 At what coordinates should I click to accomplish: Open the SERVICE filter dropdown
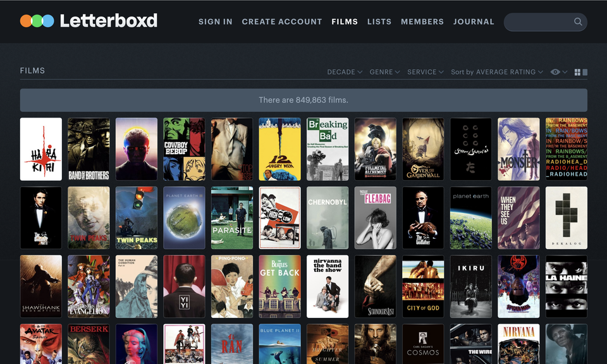pyautogui.click(x=424, y=72)
